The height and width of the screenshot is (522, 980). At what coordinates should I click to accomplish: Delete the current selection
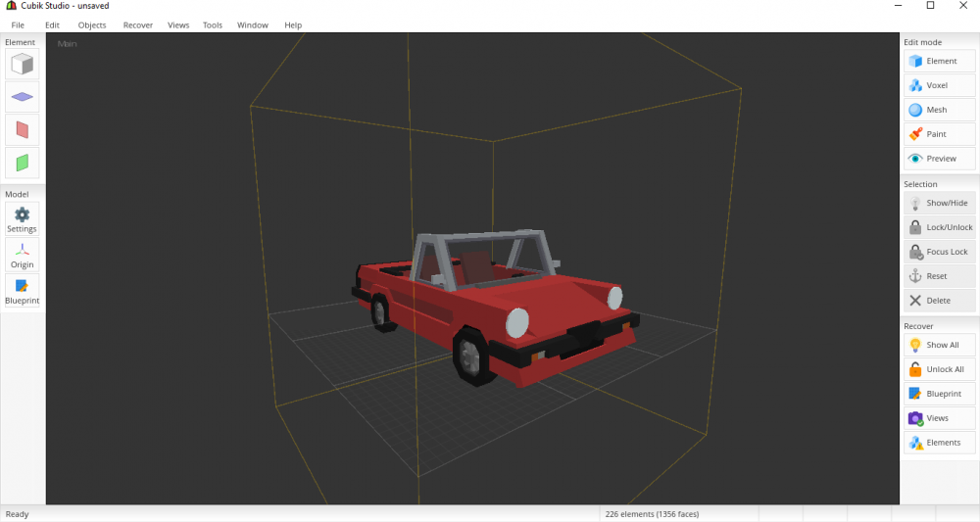coord(938,301)
